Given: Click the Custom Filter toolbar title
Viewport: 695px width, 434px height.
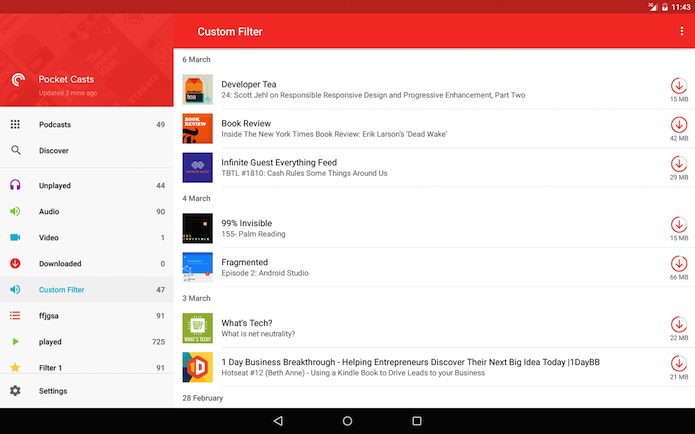Looking at the screenshot, I should pos(230,31).
